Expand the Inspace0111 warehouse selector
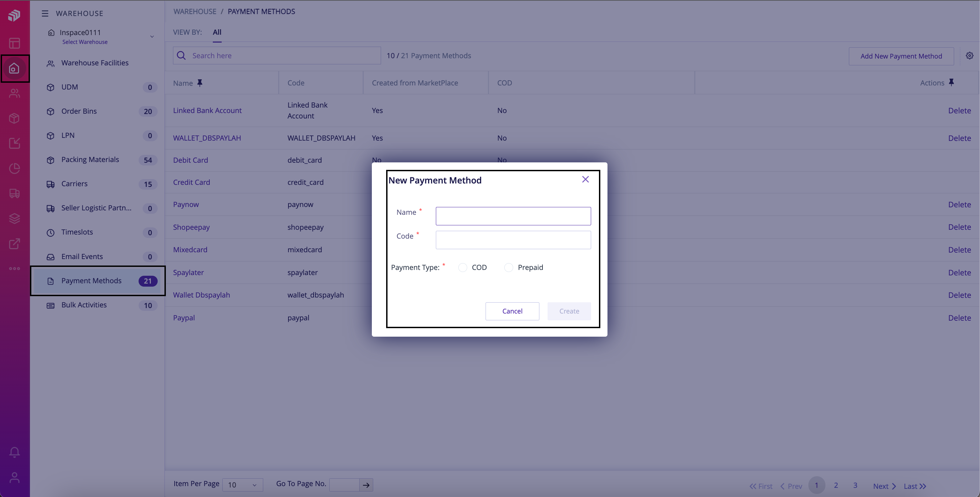The image size is (980, 497). 152,36
